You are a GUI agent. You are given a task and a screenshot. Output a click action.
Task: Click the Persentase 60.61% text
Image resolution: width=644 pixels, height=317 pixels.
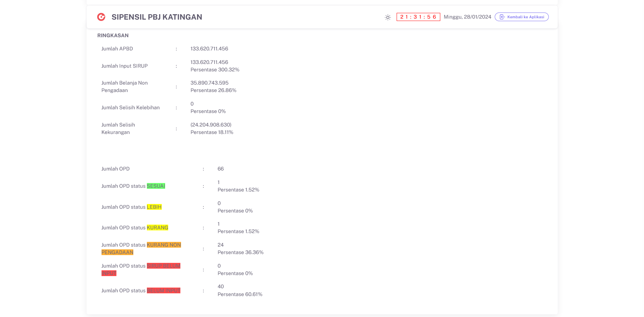(x=240, y=294)
